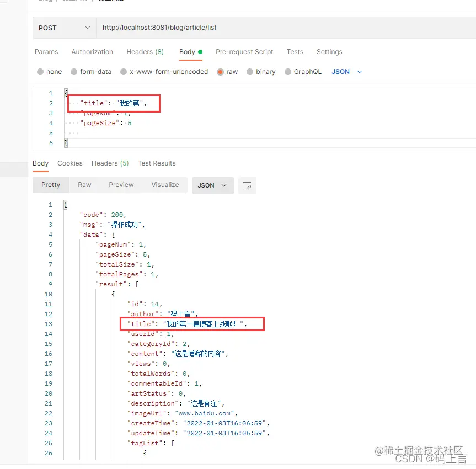Screen dimensions: 476x469
Task: Click the "categoryId": 2 line
Action: tap(158, 344)
